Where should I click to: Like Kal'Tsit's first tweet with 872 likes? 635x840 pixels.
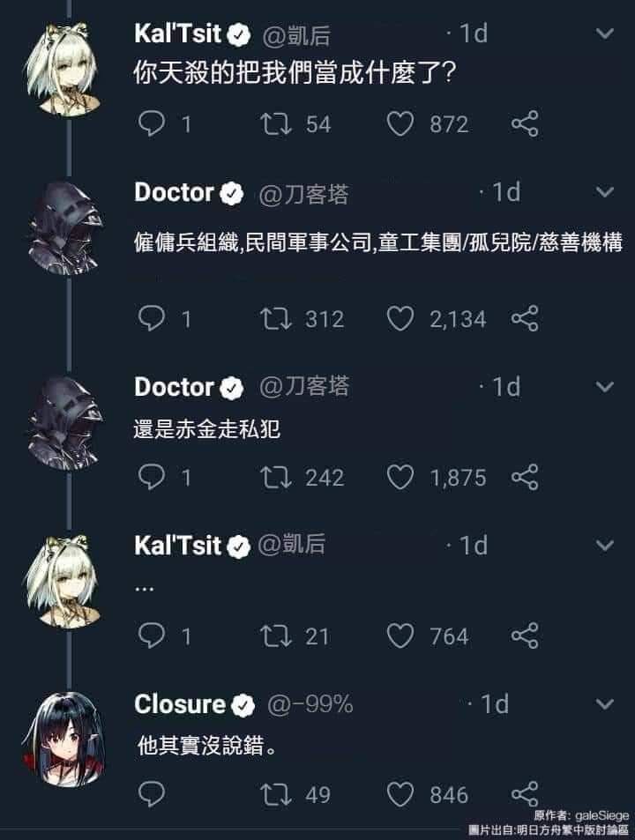[400, 123]
